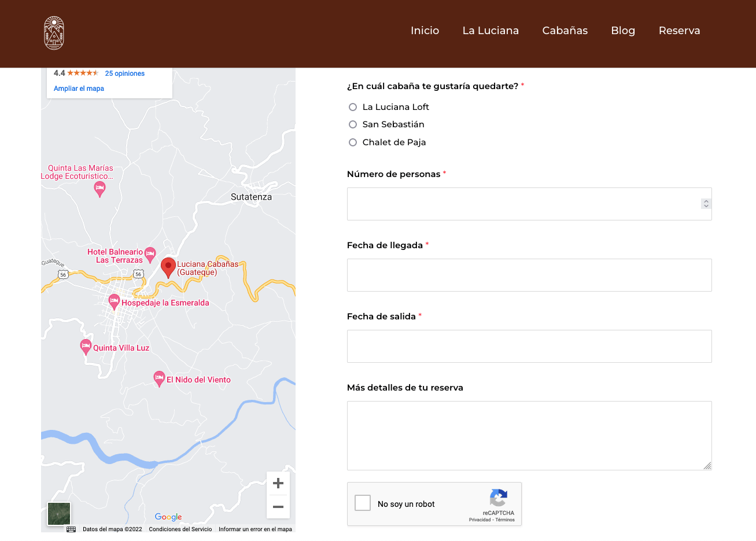Open the Blog menu item
Viewport: 756px width, 541px height.
pos(623,31)
